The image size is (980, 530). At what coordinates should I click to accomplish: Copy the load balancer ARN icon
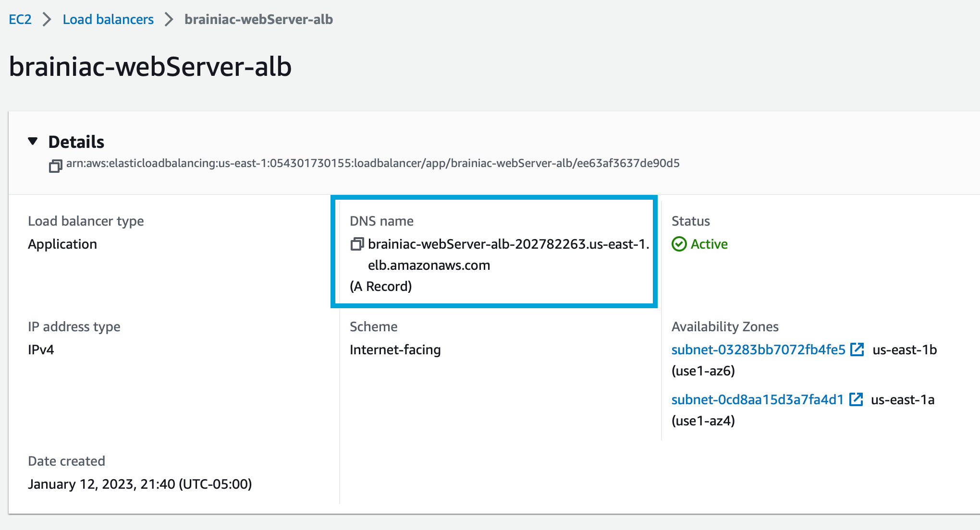(x=55, y=166)
